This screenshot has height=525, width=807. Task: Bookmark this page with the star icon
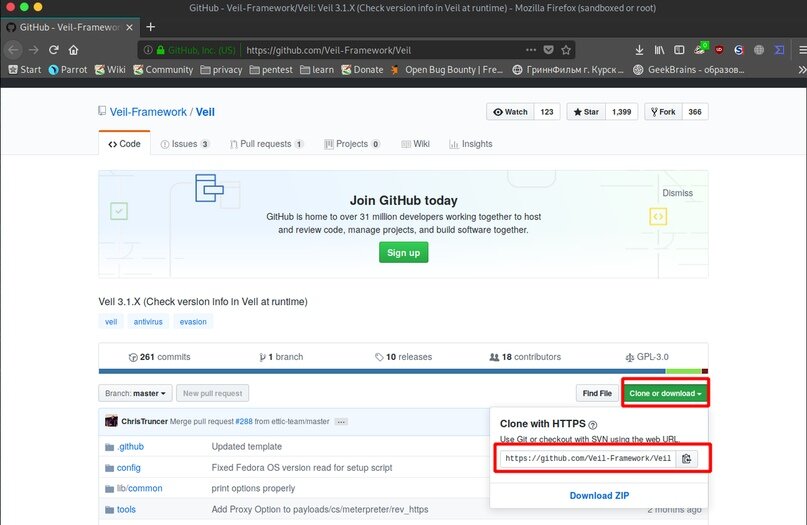pyautogui.click(x=566, y=50)
